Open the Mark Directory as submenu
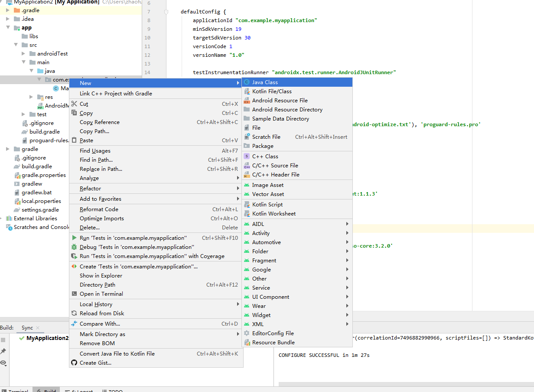Image resolution: width=534 pixels, height=392 pixels. [x=156, y=334]
